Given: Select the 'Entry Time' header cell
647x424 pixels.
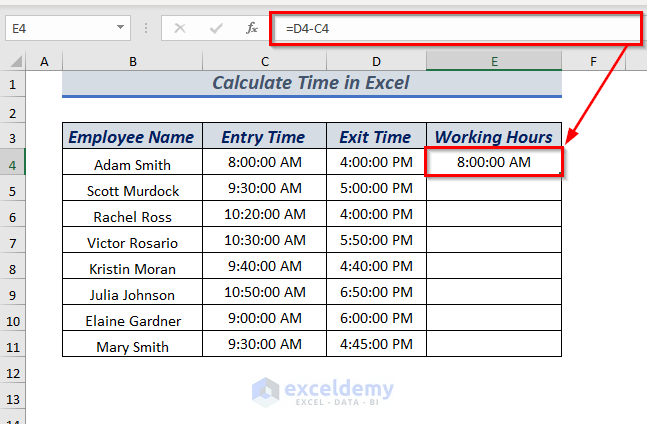Looking at the screenshot, I should (x=264, y=136).
